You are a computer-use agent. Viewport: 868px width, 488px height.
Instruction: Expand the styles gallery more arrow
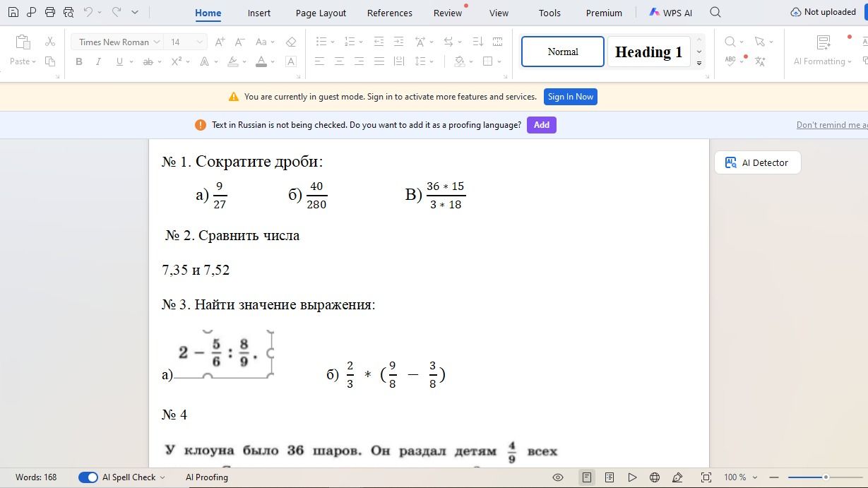click(699, 64)
